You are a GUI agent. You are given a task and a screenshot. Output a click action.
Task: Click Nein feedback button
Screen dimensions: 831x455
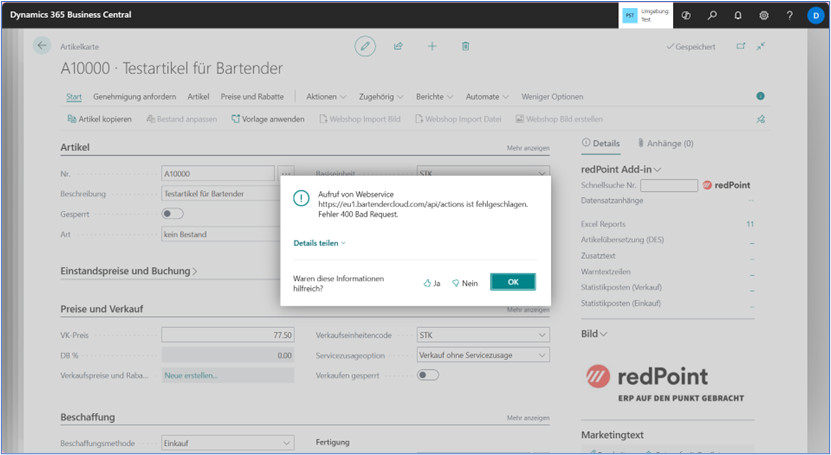[x=465, y=283]
